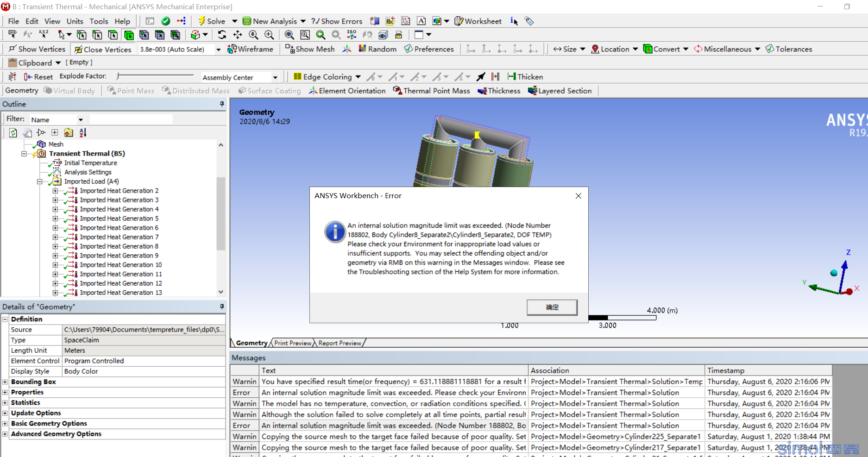The height and width of the screenshot is (457, 868).
Task: Collapse the Definition section
Action: click(5, 319)
